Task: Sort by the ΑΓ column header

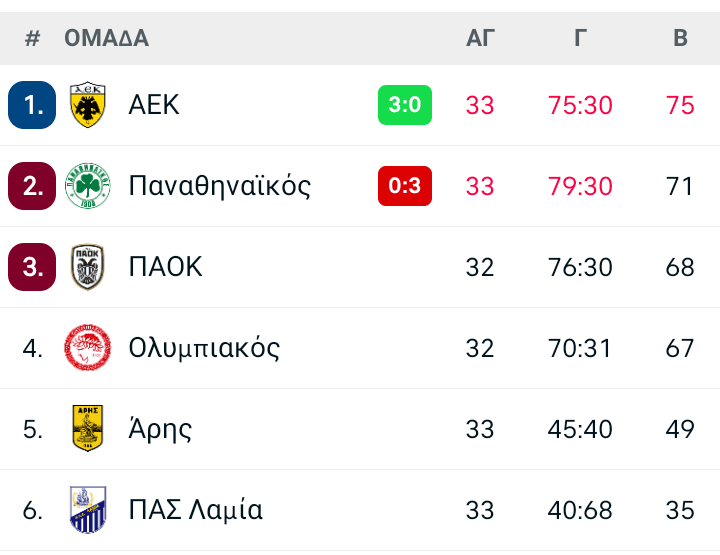Action: click(481, 38)
